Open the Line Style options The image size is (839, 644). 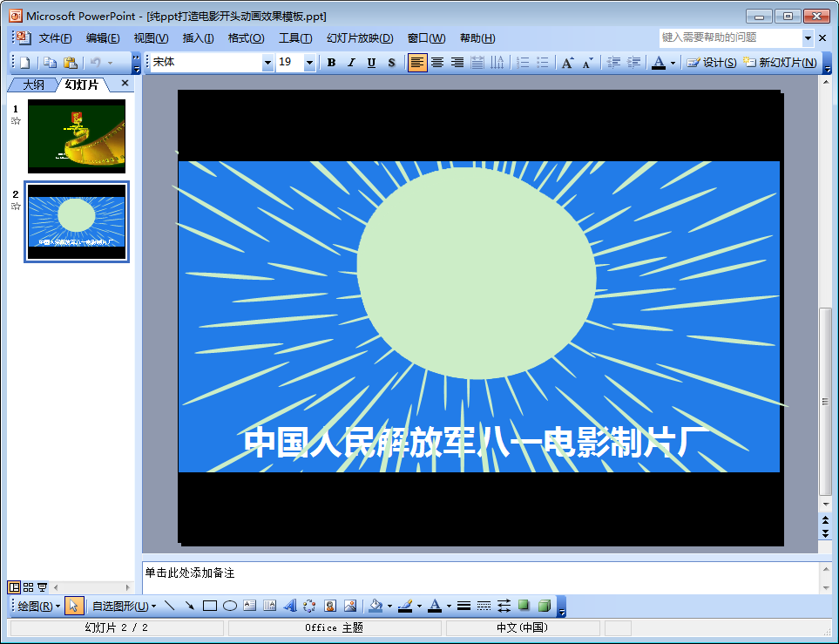tap(463, 606)
